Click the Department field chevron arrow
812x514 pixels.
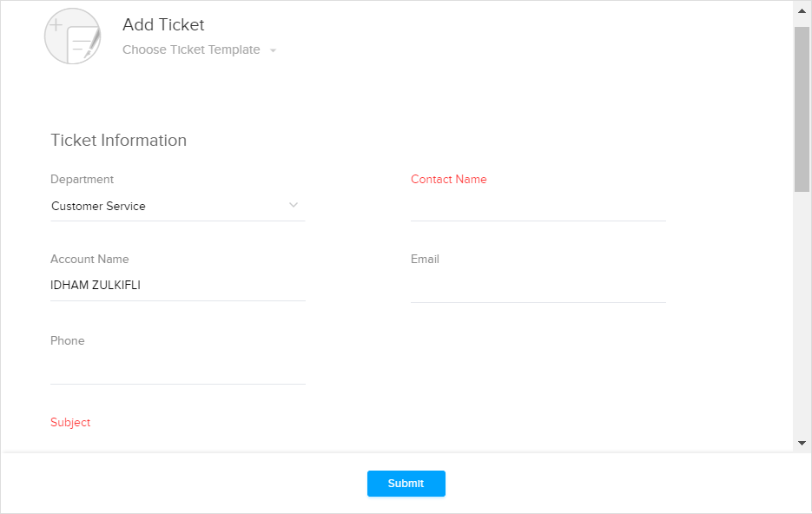[x=294, y=205]
